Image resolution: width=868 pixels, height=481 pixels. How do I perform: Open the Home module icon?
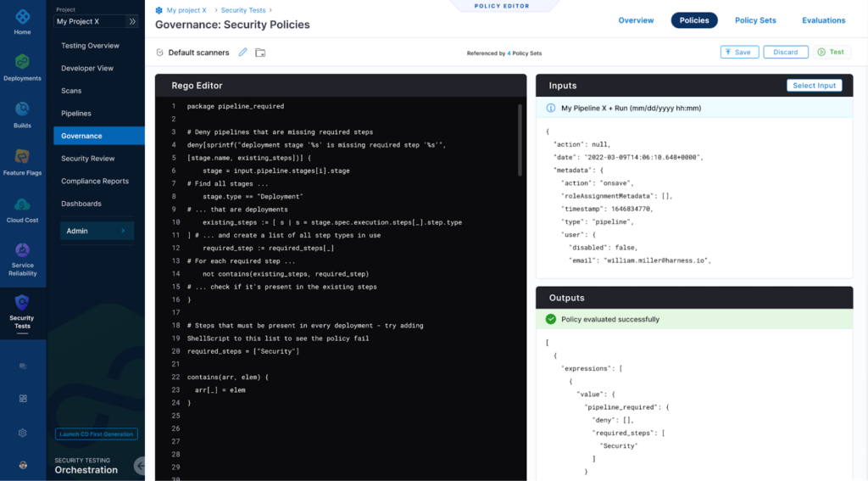point(22,17)
